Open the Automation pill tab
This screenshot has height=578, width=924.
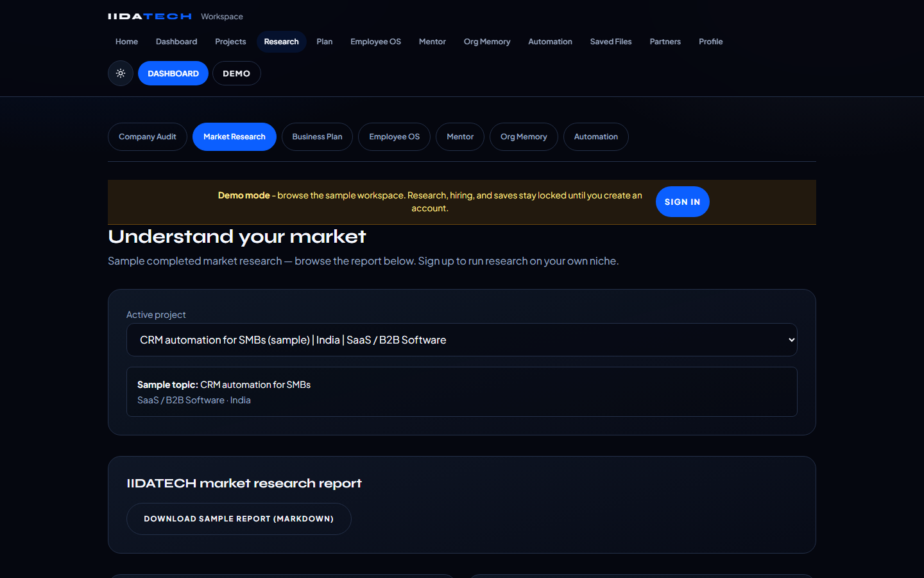point(595,137)
